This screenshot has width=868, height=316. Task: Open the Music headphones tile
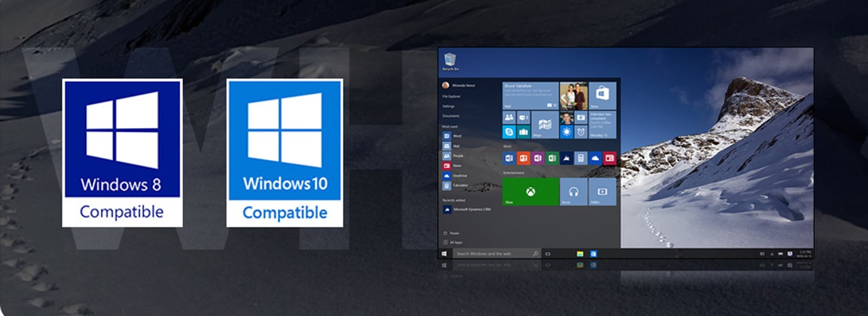574,191
